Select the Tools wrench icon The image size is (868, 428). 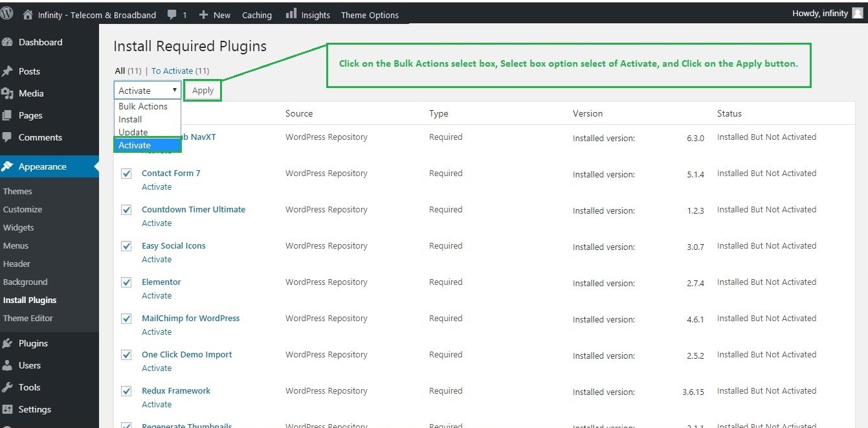click(8, 387)
